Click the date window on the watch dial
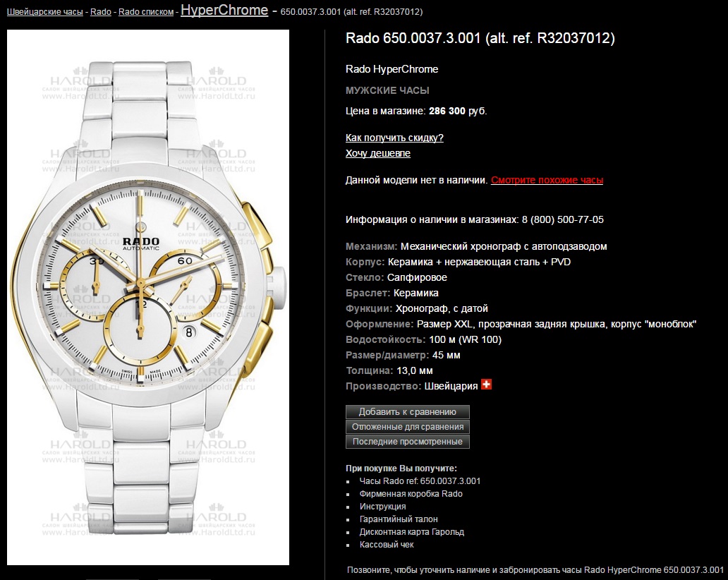728x580 pixels. click(188, 332)
